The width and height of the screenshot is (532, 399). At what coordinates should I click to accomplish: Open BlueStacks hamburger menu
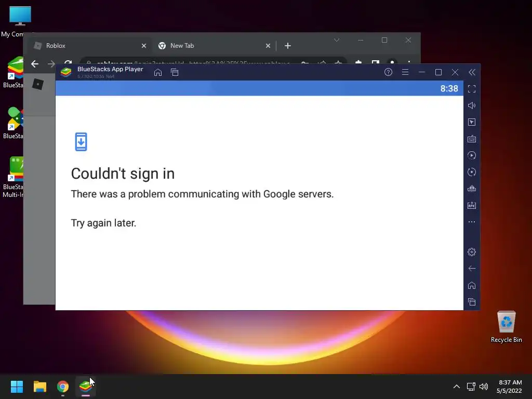[405, 72]
